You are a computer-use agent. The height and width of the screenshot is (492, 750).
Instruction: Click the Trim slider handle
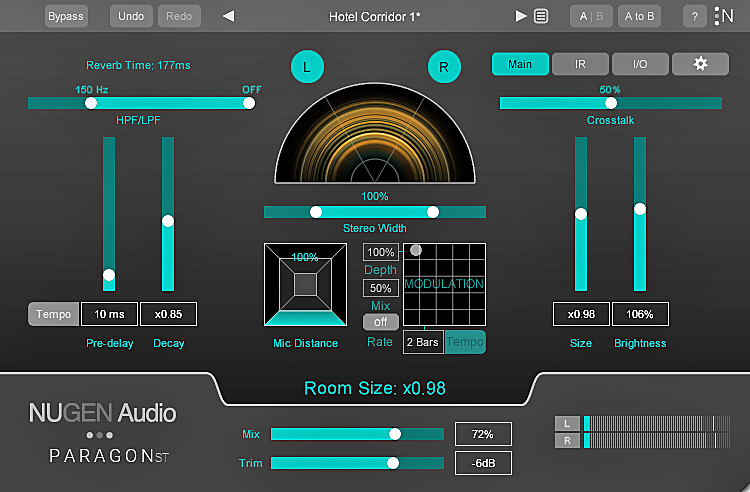(393, 463)
